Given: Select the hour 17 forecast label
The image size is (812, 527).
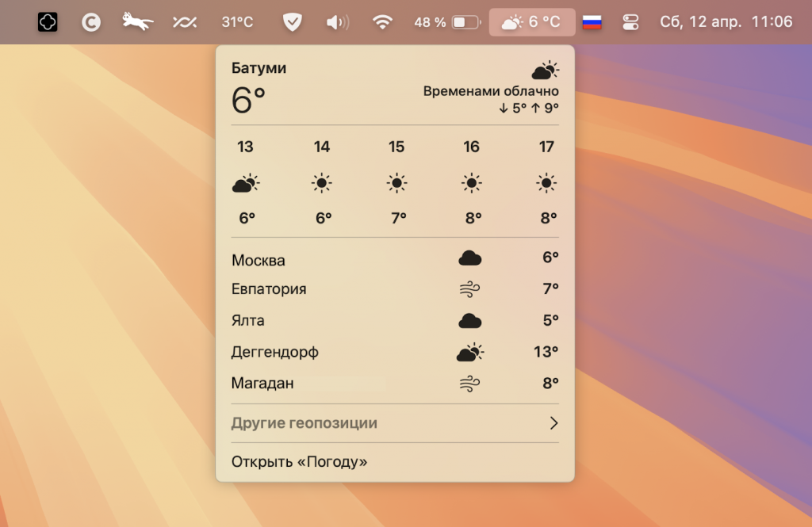Looking at the screenshot, I should pos(546,147).
